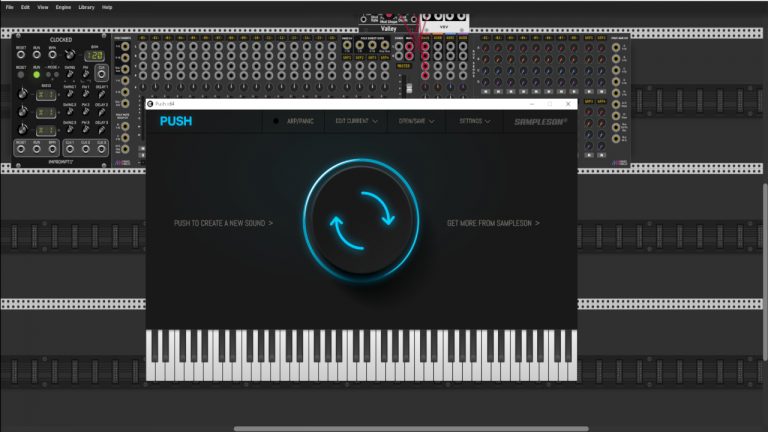
Task: Click the DELAY 1 knob on Clocked
Action: click(101, 93)
